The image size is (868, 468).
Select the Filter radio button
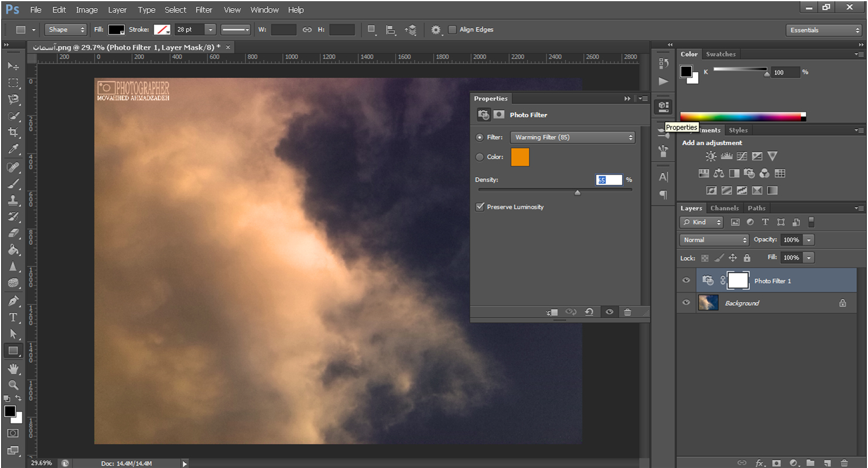[480, 137]
